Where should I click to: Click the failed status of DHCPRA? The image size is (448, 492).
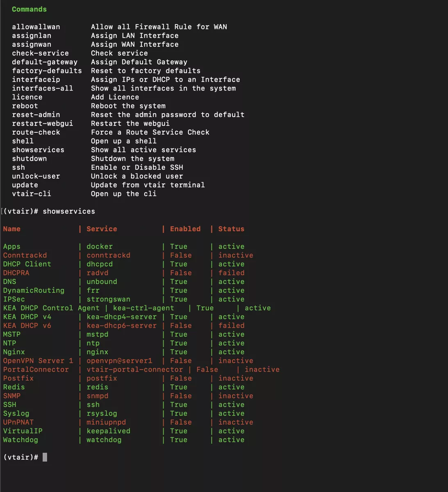[231, 273]
